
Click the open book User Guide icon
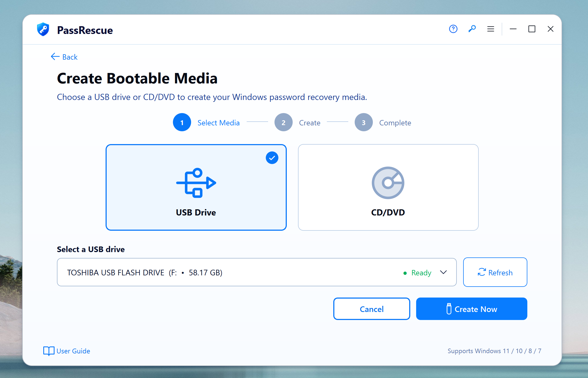tap(49, 351)
